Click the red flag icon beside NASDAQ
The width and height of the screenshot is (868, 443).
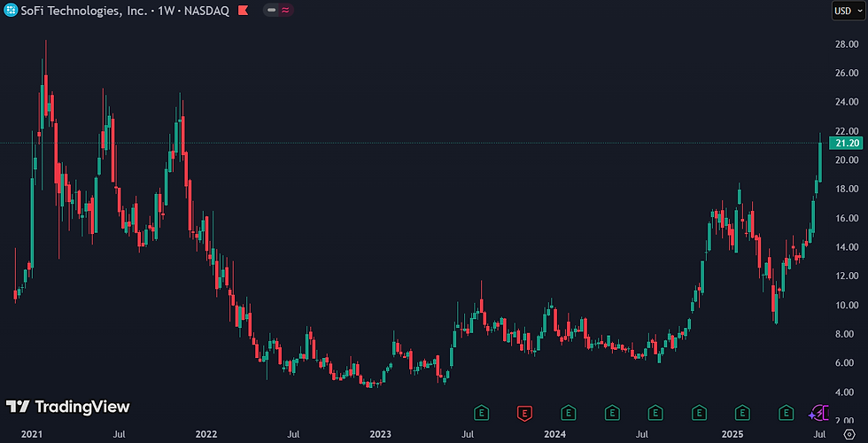coord(243,10)
